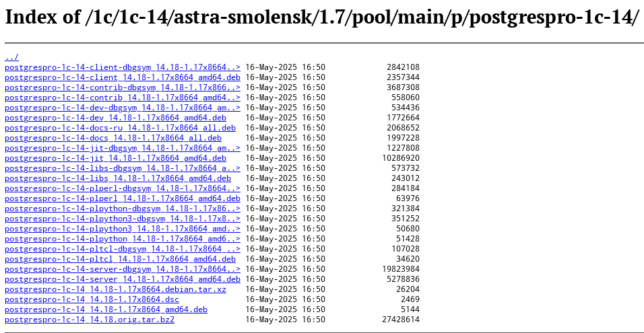Select the file size 573732

[x=406, y=168]
